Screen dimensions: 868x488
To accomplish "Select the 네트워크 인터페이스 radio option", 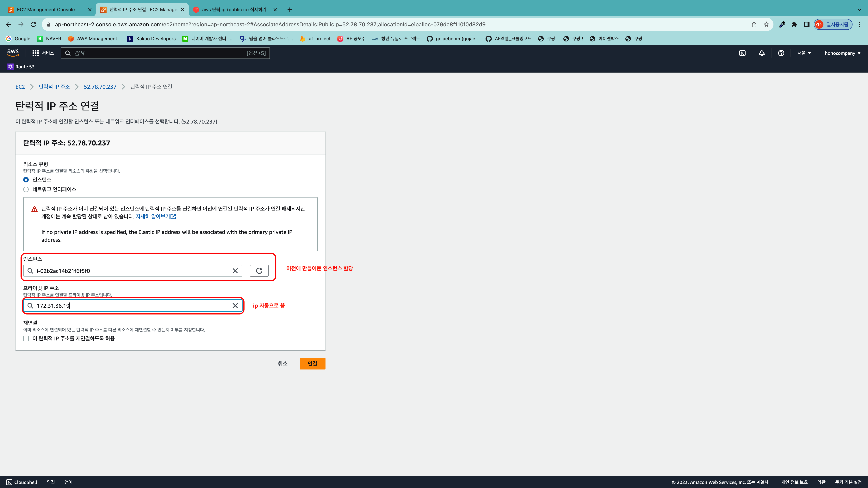I will coord(26,189).
